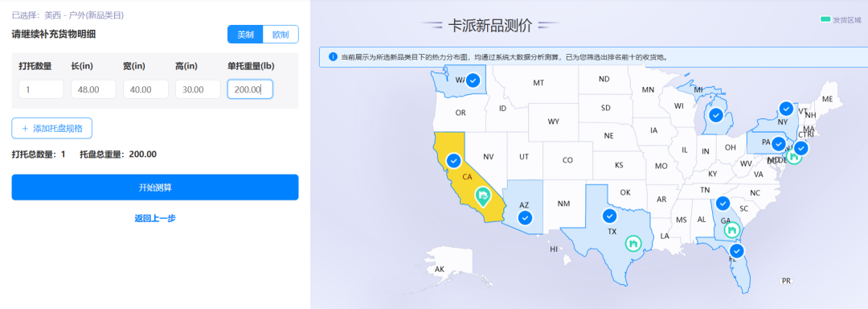Screen dimensions: 868x309
Task: Focus the 高(in) input showing 30.00
Action: tap(198, 89)
